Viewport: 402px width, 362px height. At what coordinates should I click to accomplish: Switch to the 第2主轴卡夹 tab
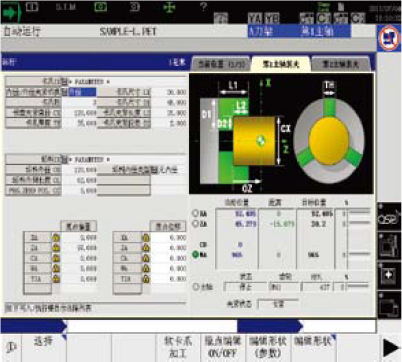341,64
